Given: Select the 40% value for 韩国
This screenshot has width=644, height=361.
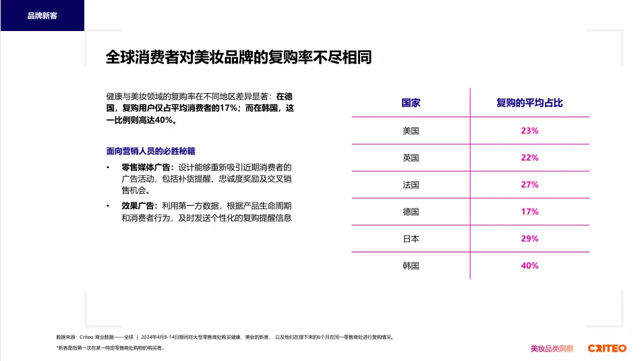Looking at the screenshot, I should [529, 266].
